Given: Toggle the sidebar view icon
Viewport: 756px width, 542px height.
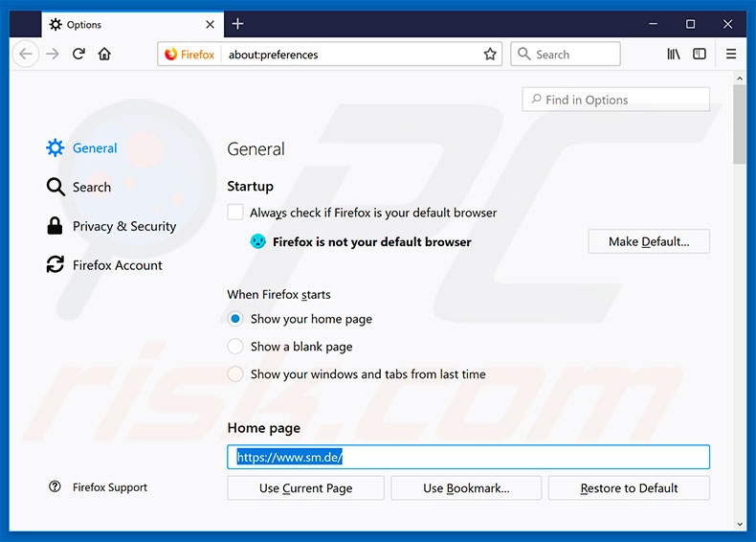Looking at the screenshot, I should (x=700, y=54).
